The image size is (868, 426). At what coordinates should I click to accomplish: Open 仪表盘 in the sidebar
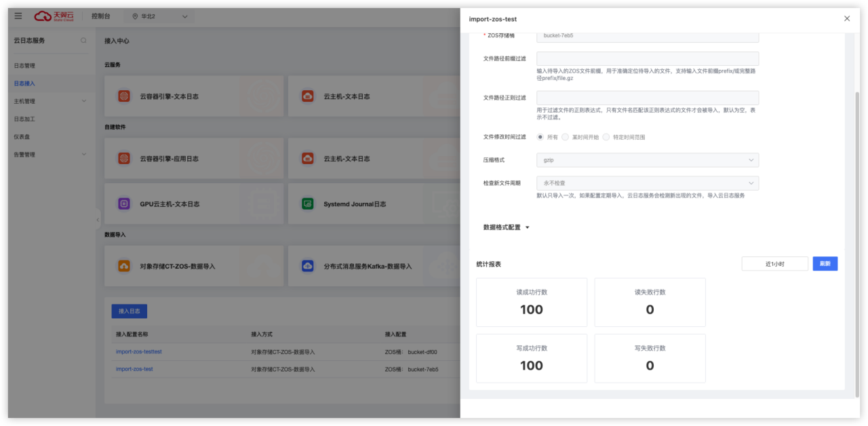22,136
